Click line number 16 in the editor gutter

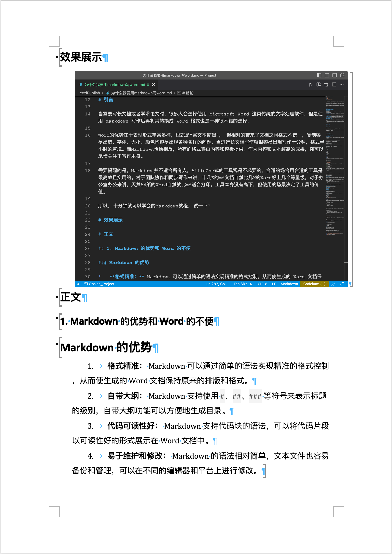click(88, 135)
